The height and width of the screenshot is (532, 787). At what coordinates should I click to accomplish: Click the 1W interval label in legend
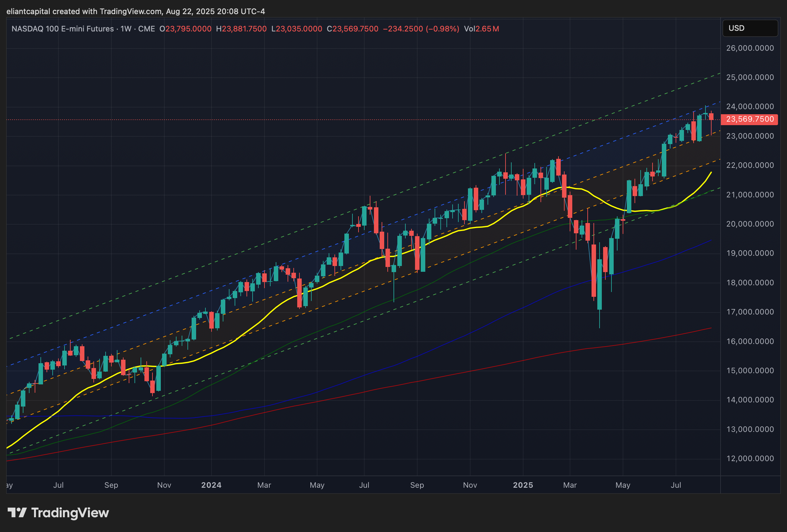(x=125, y=29)
